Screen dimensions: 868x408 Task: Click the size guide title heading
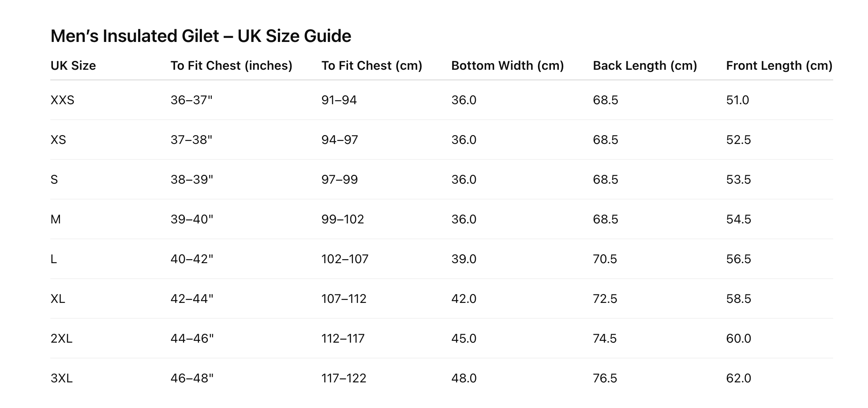[201, 36]
